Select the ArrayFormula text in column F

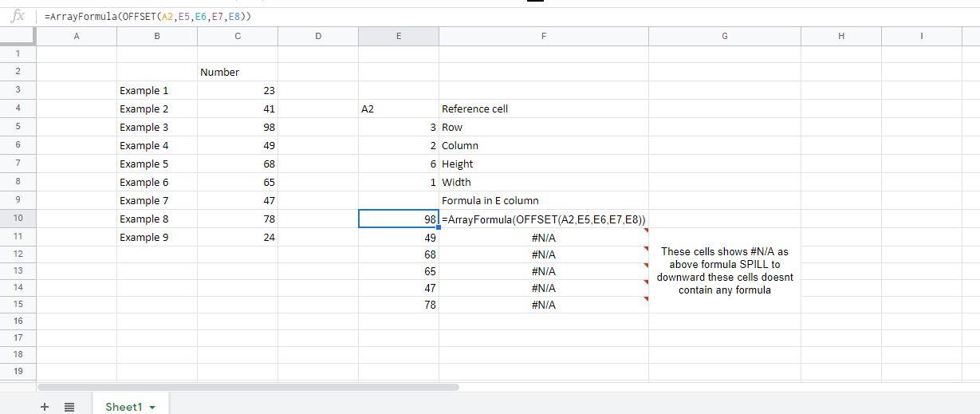coord(544,219)
